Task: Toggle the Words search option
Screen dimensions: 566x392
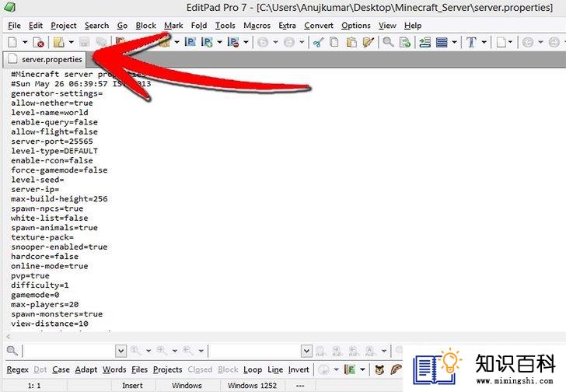Action: point(114,369)
